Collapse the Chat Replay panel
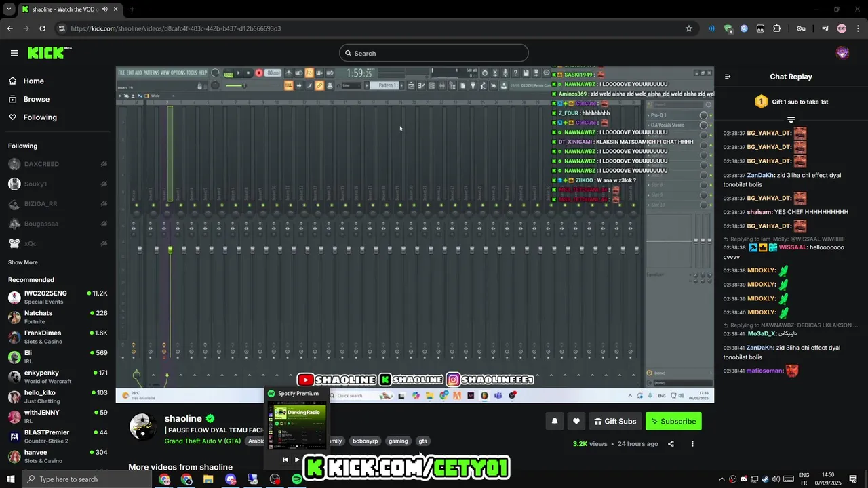Viewport: 868px width, 488px height. click(728, 77)
